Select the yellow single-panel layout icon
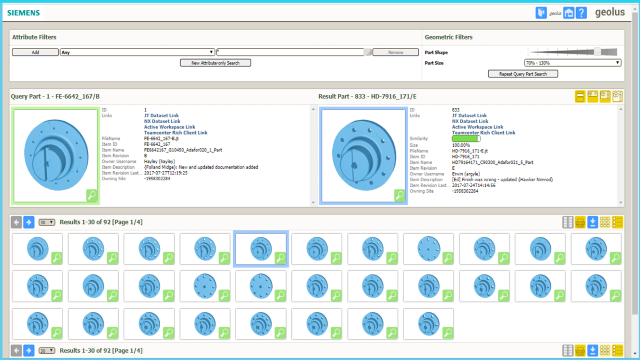This screenshot has height=360, width=640. 580,96
